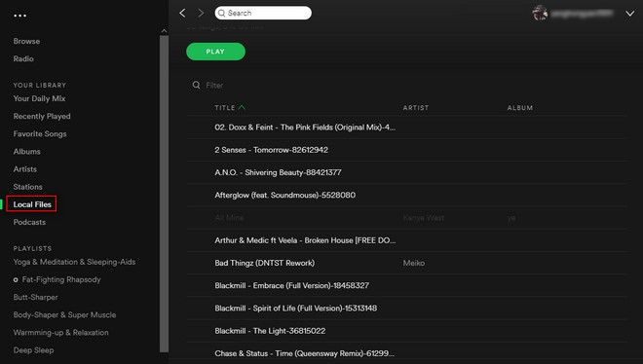Viewport: 643px width, 364px height.
Task: Click the sidebar scrollbar thumb
Action: coord(164,194)
